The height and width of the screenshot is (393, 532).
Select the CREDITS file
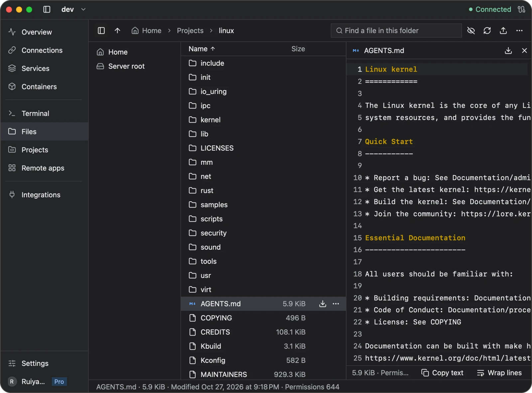[x=263, y=332]
